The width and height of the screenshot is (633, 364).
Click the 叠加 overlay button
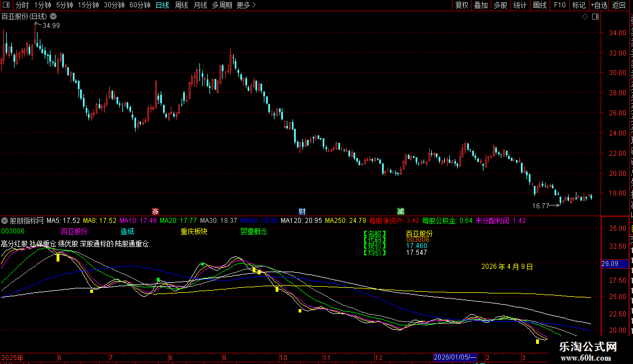coord(481,5)
